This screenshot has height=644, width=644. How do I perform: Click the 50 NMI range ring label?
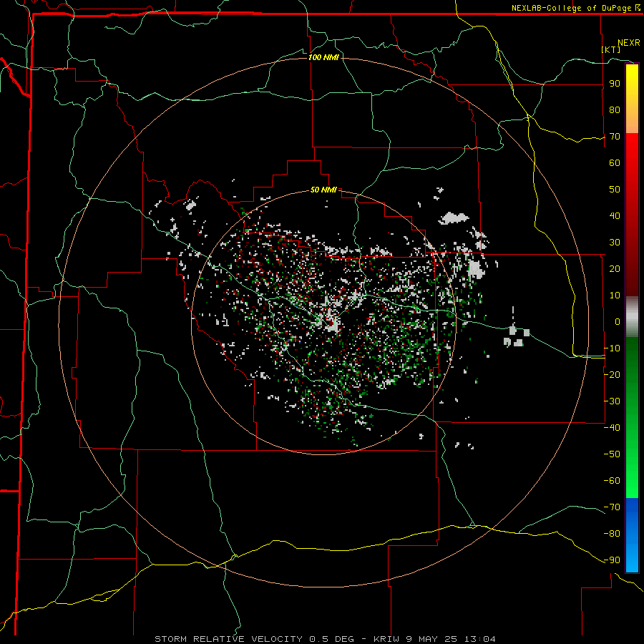pos(323,190)
